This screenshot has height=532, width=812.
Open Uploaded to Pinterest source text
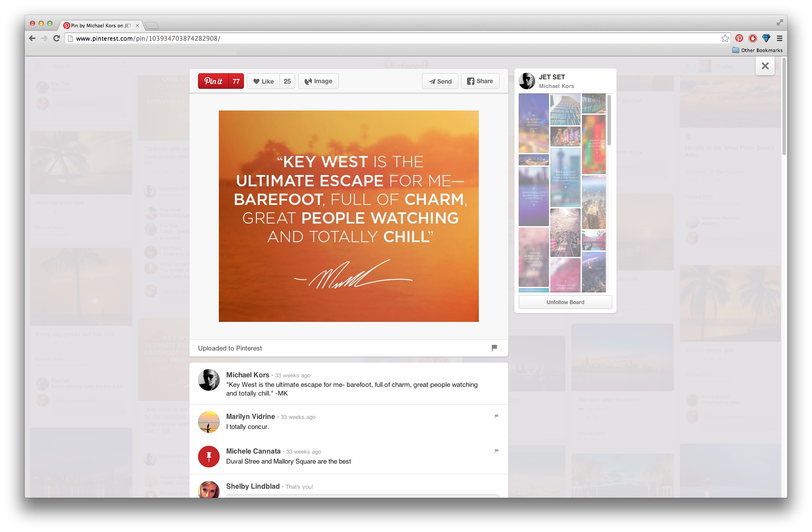click(x=230, y=348)
